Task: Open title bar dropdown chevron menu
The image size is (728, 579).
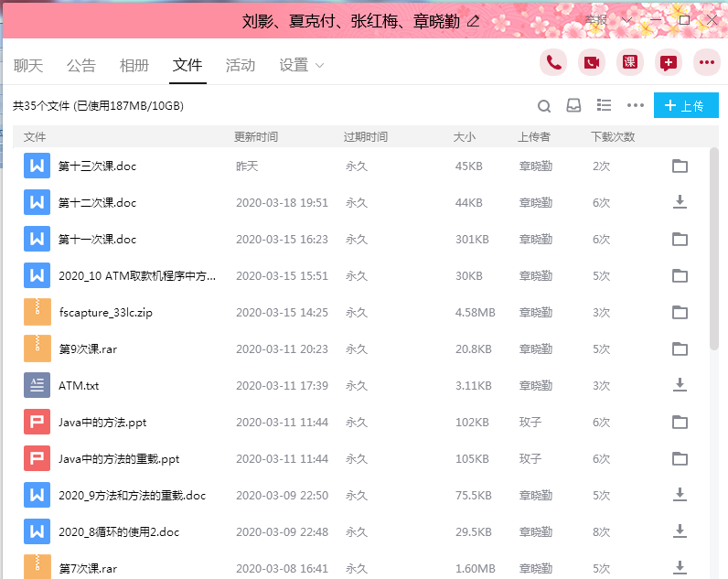Action: (627, 19)
